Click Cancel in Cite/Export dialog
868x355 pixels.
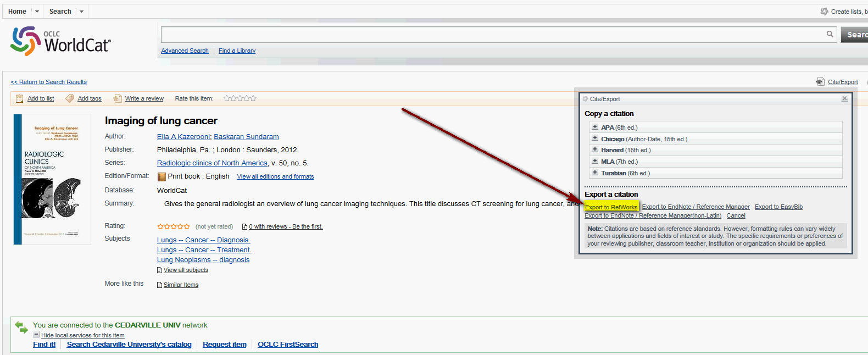click(x=736, y=215)
